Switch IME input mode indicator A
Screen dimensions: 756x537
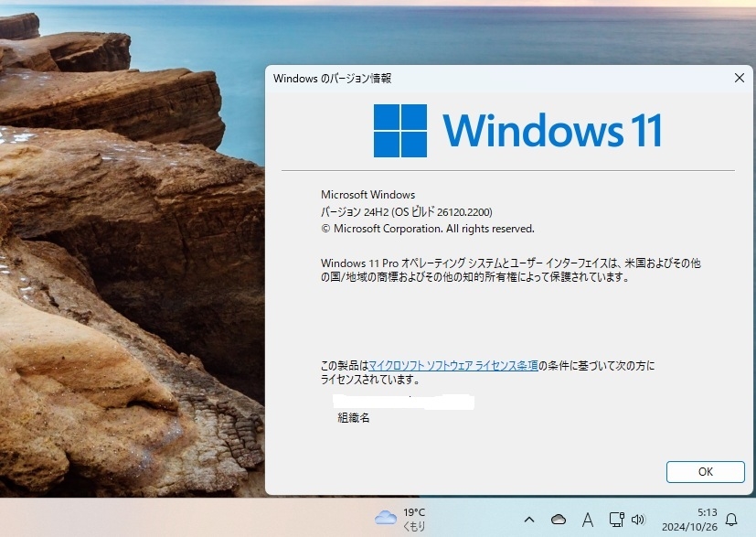pos(587,520)
